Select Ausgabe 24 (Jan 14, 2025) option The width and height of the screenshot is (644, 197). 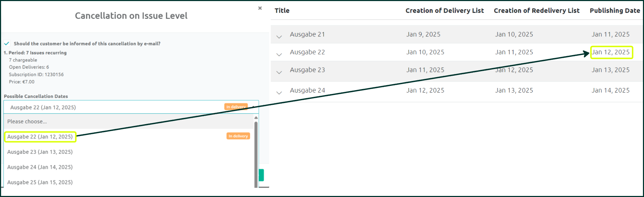40,167
